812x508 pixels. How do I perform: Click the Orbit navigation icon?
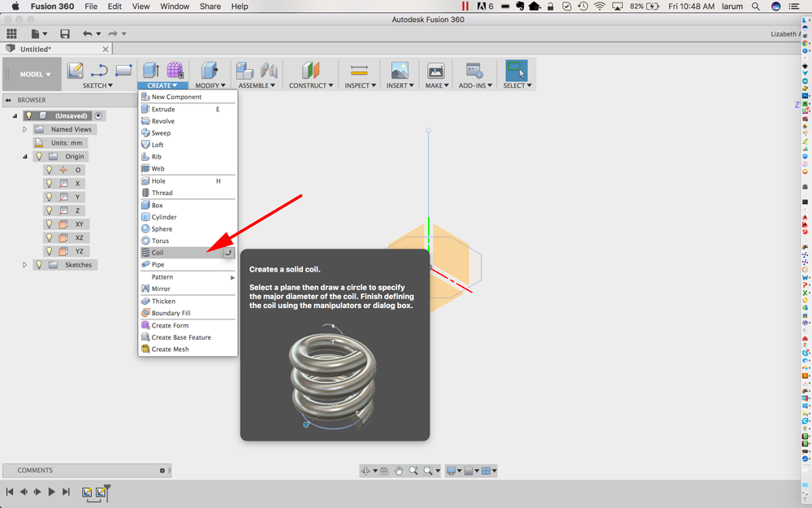coord(365,471)
